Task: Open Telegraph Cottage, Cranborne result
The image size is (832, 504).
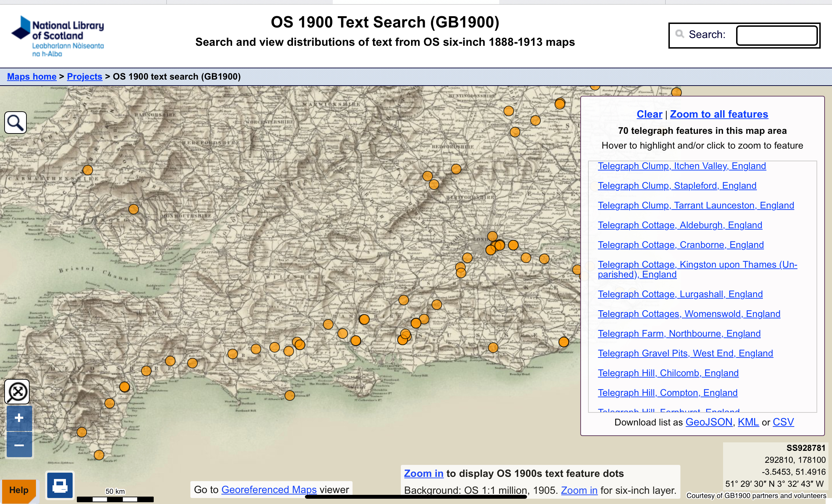Action: (x=681, y=245)
